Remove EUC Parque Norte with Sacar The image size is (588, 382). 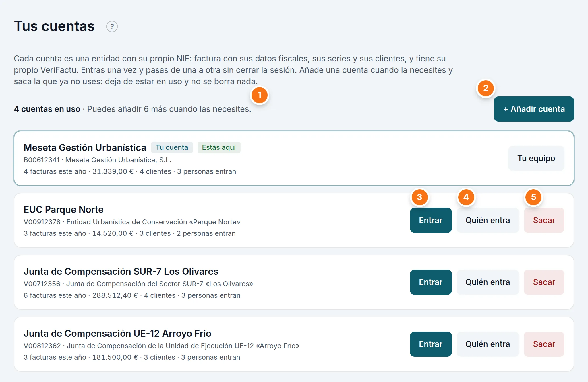[544, 220]
